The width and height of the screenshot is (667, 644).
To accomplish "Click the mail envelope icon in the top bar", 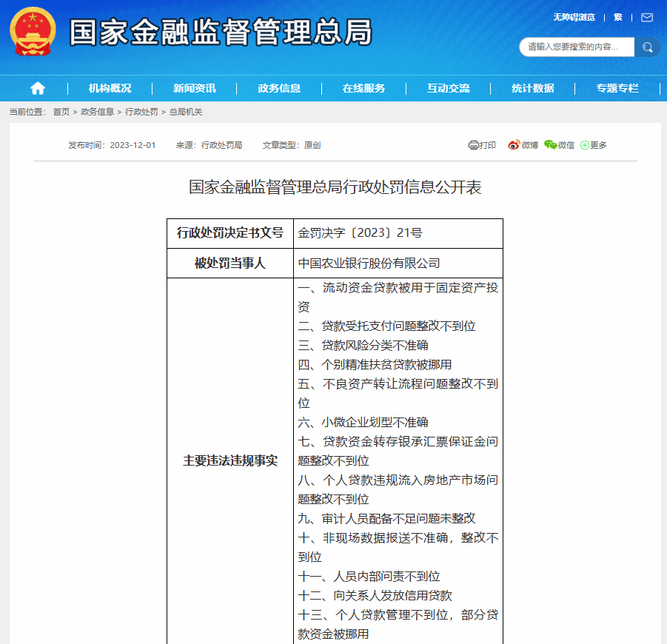I will (646, 17).
